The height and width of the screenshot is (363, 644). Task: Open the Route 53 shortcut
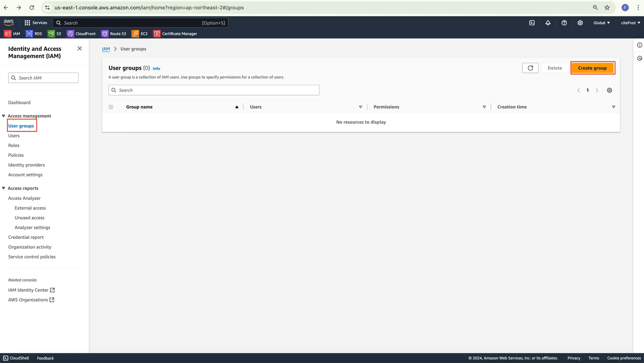click(114, 34)
